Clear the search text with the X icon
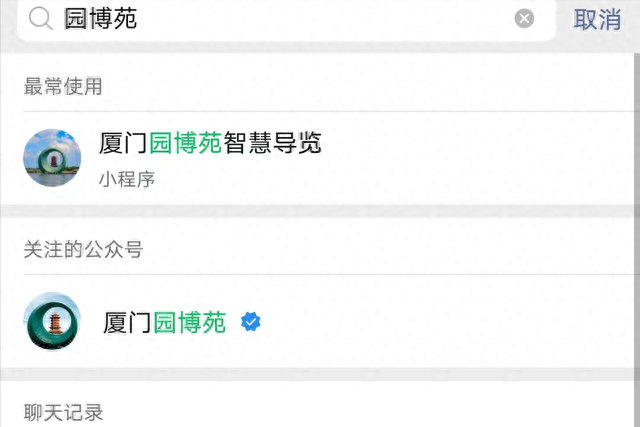 coord(524,19)
